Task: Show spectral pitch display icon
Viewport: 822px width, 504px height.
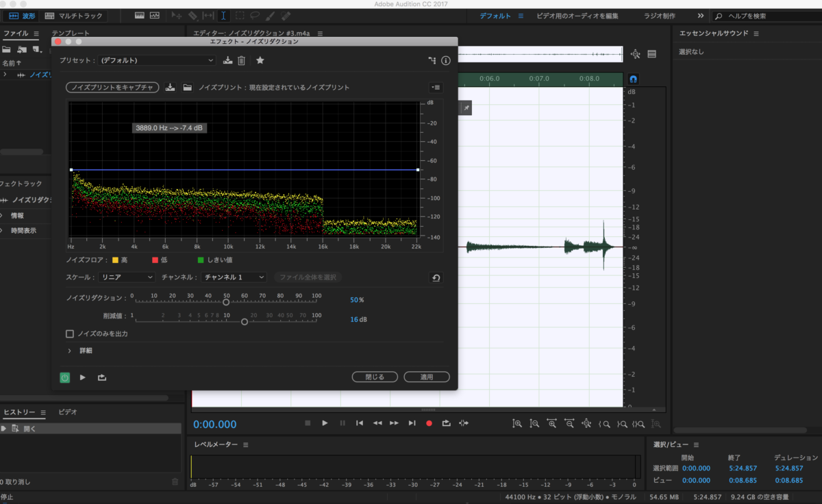Action: click(155, 16)
